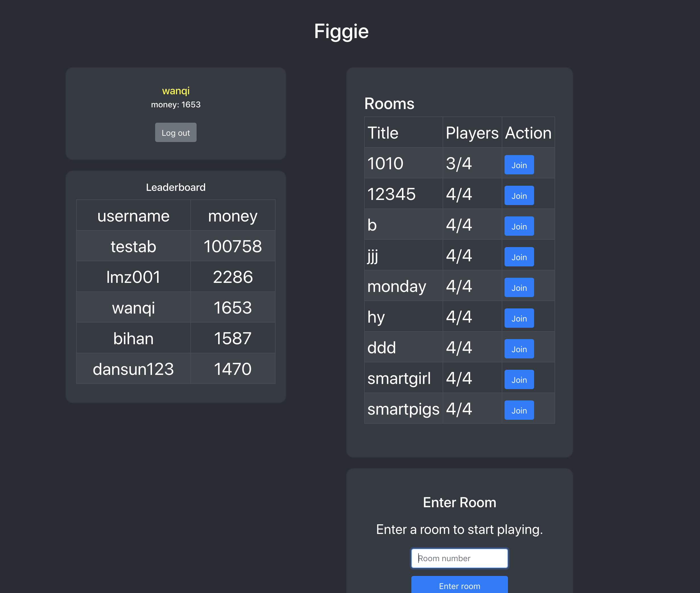Screen dimensions: 700x593
Task: Join the jjj room
Action: 519,257
